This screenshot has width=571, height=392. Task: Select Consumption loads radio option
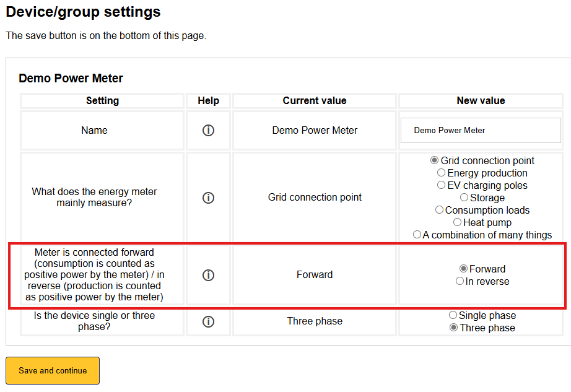coord(439,210)
